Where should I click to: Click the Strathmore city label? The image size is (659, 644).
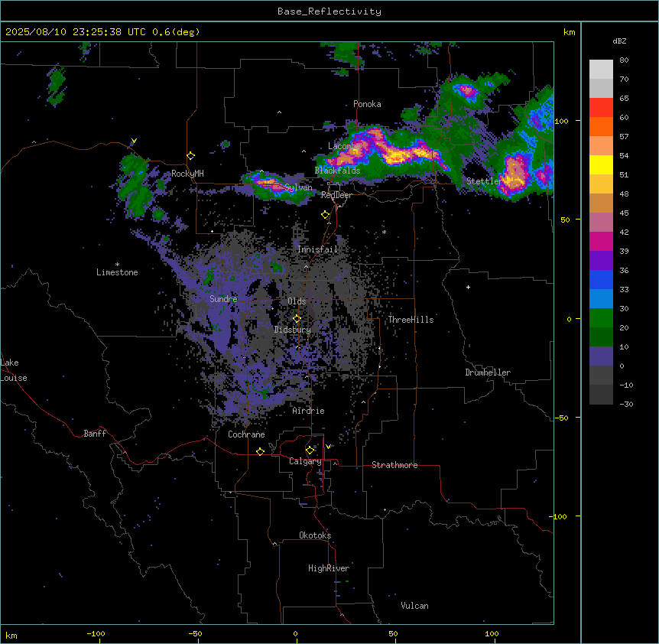(394, 465)
